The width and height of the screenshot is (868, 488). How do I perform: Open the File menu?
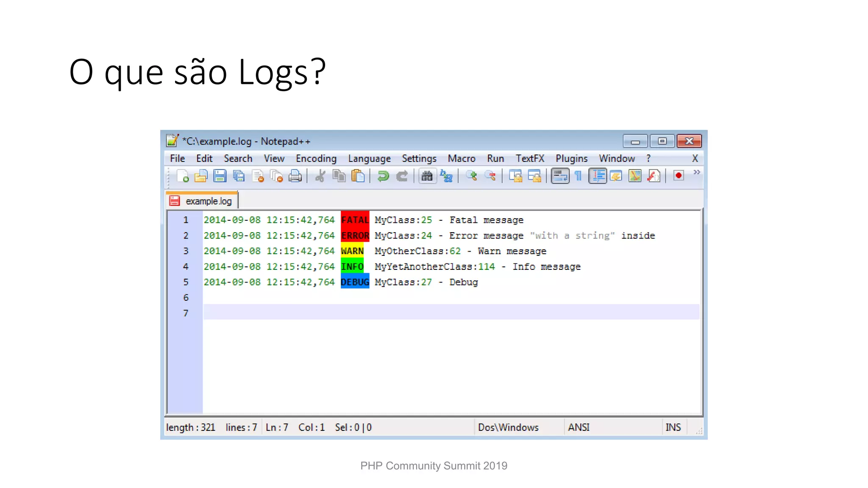tap(178, 158)
